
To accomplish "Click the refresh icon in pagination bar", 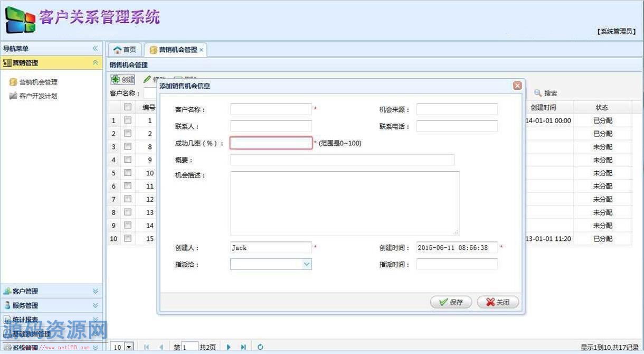I will point(260,347).
